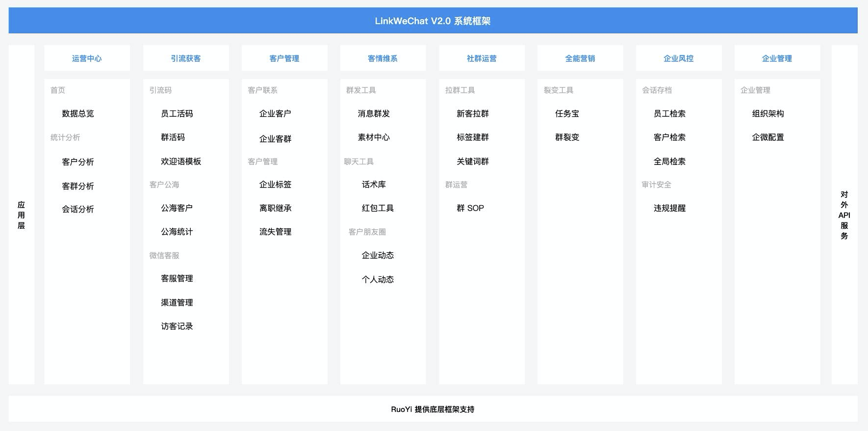Open 企业标签 entry
Image resolution: width=868 pixels, height=431 pixels.
(x=276, y=184)
